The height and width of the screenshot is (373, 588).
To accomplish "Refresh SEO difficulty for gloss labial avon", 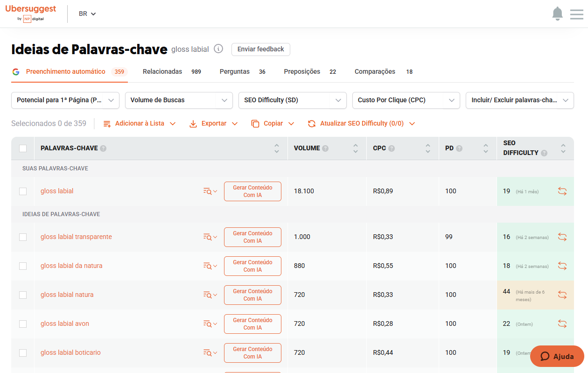I will (x=562, y=324).
